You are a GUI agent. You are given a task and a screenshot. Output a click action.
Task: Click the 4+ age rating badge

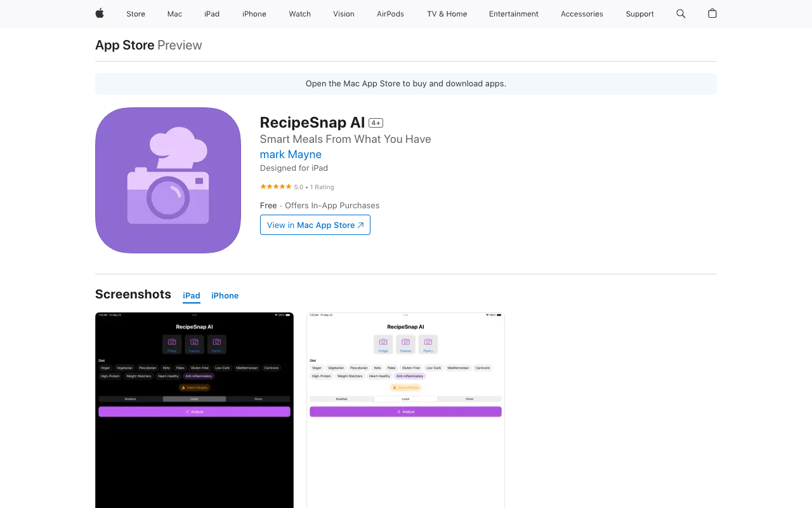click(376, 123)
